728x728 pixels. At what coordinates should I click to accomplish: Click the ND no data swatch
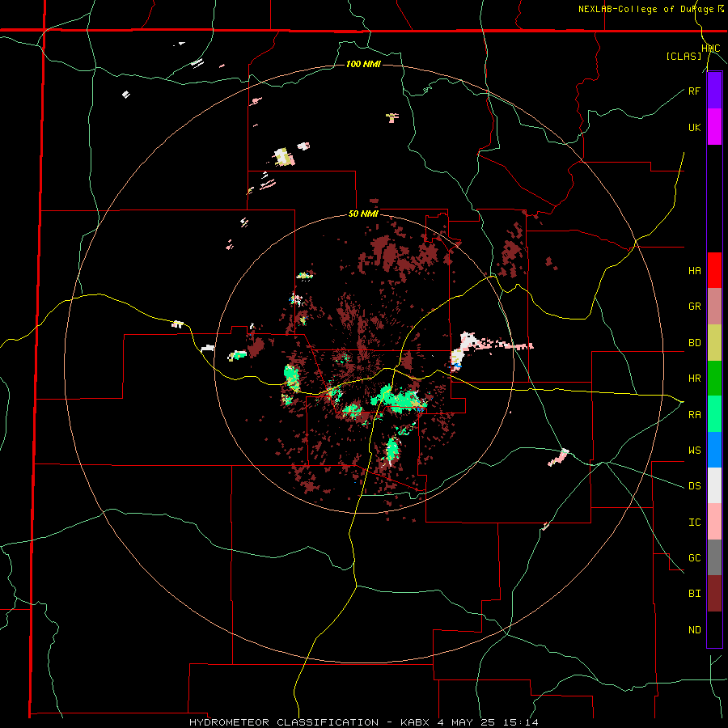click(x=714, y=629)
